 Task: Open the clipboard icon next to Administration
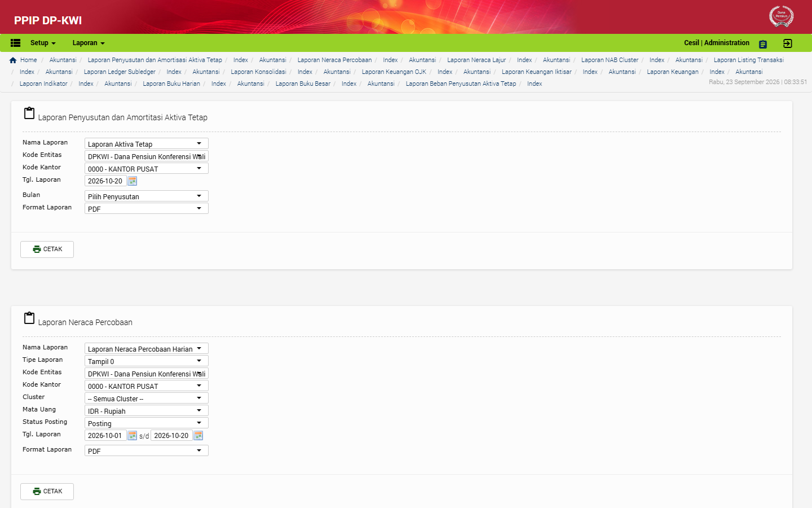pos(763,44)
